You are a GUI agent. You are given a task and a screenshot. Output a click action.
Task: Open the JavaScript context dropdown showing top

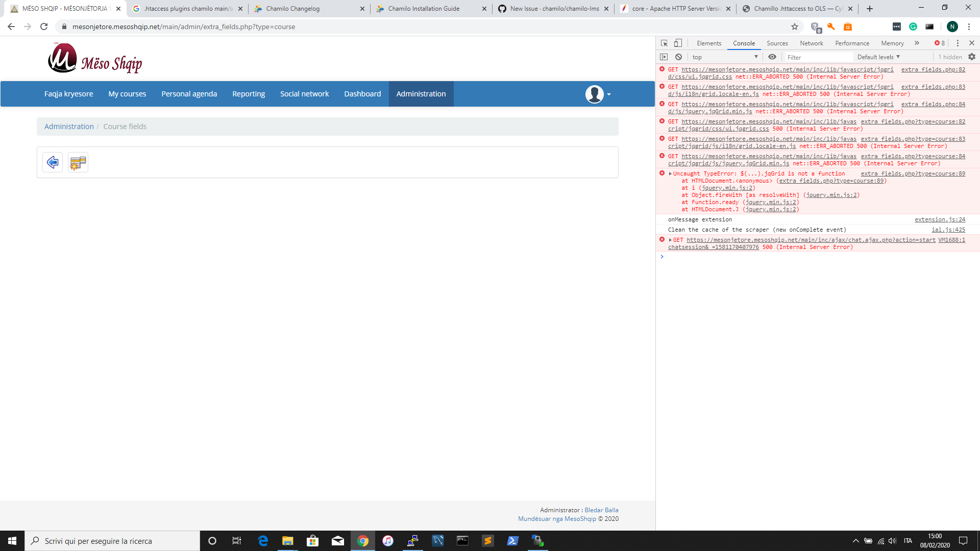point(724,57)
